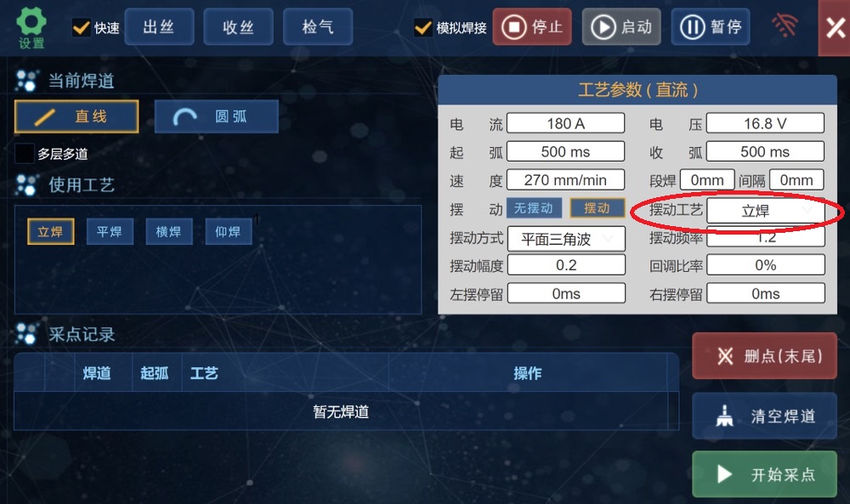Screen dimensions: 850x504
Task: Select the 直线 straight line weld type
Action: [76, 116]
